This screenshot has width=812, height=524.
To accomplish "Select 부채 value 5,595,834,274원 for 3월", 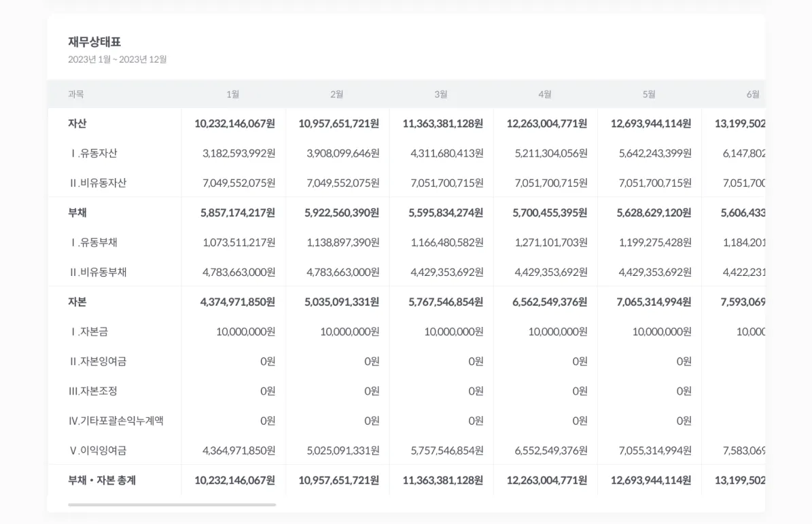I will (x=446, y=213).
